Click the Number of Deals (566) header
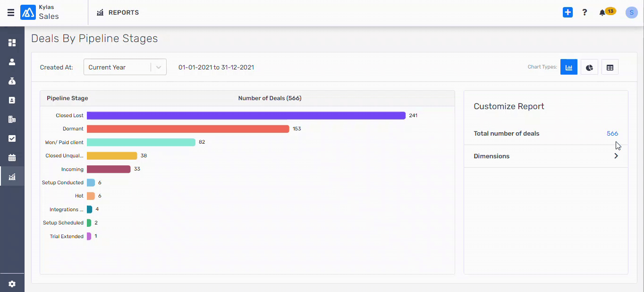 [x=270, y=98]
